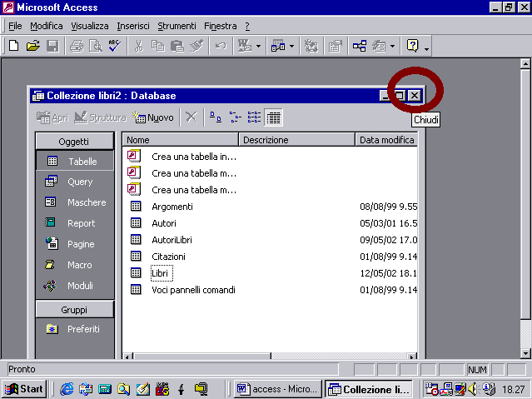
Task: Click the volume speaker tray icon
Action: [x=472, y=389]
